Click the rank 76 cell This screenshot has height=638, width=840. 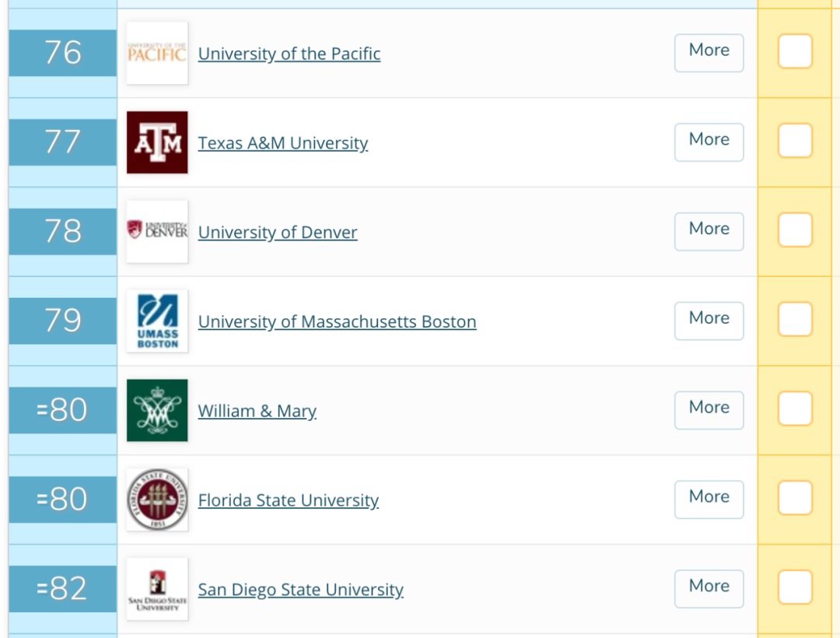(x=63, y=53)
